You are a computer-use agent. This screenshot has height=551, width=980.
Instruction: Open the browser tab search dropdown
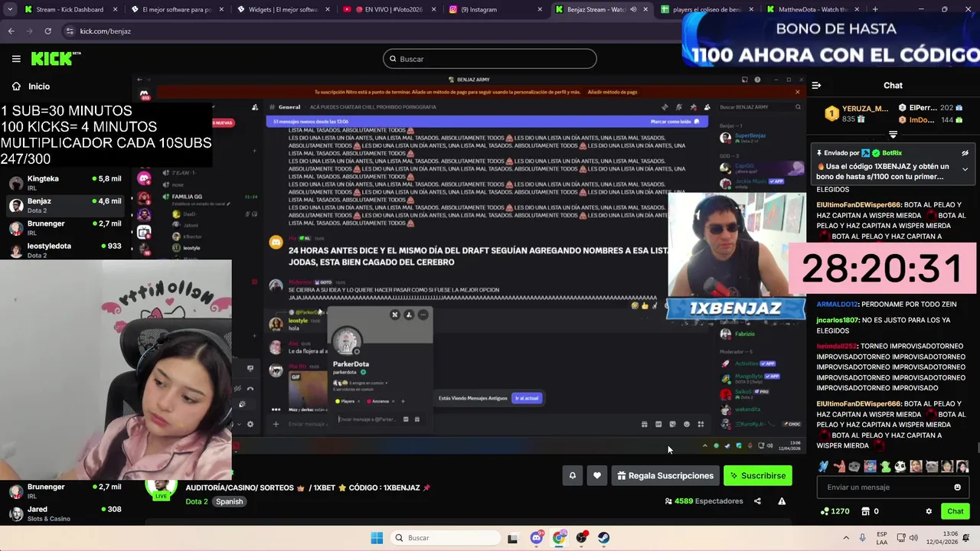pyautogui.click(x=10, y=9)
